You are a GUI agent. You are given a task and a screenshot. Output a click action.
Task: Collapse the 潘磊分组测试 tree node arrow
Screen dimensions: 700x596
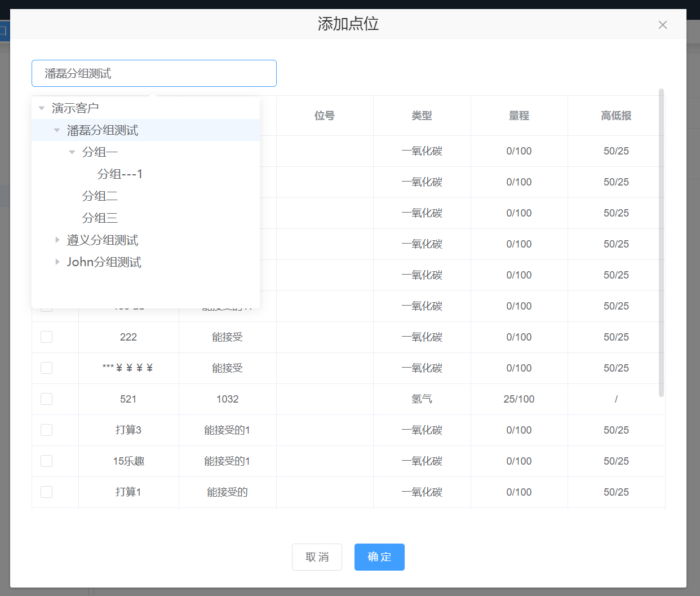pyautogui.click(x=57, y=130)
